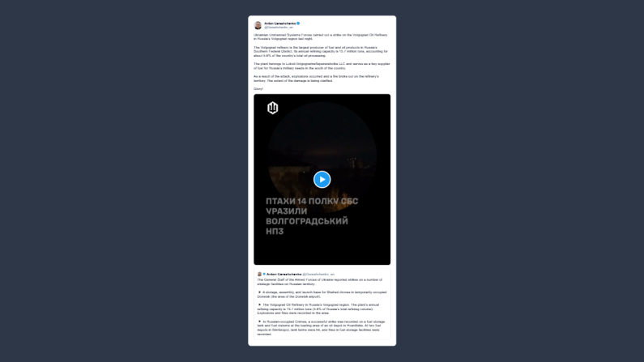Click the trident shield logo in video
The width and height of the screenshot is (644, 362).
coord(273,108)
